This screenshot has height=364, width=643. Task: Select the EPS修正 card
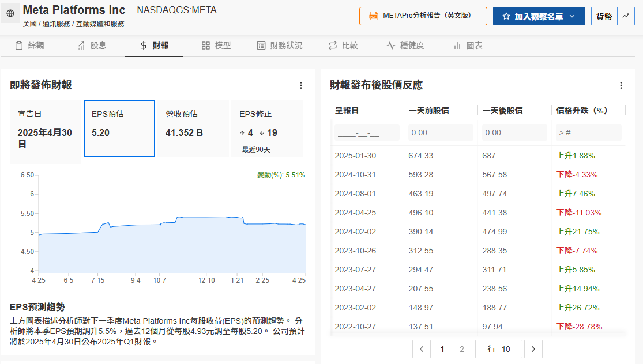coord(268,128)
